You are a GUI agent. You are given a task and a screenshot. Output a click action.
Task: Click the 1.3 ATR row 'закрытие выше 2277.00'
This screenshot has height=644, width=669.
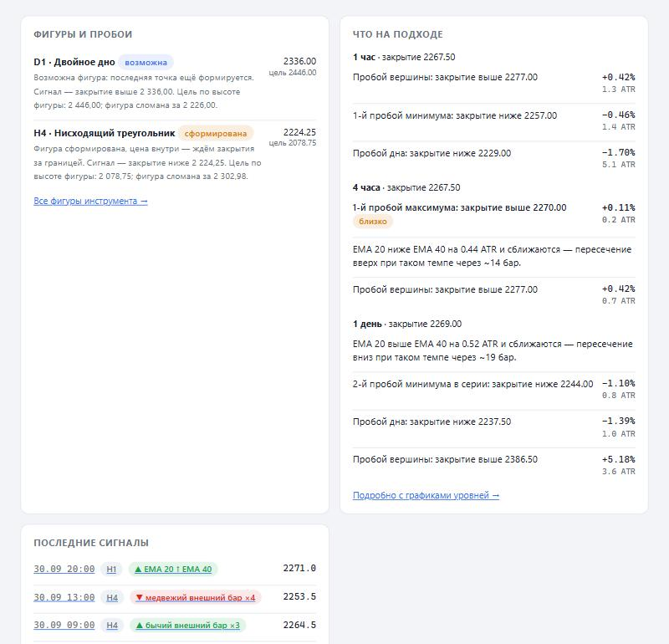click(x=493, y=84)
